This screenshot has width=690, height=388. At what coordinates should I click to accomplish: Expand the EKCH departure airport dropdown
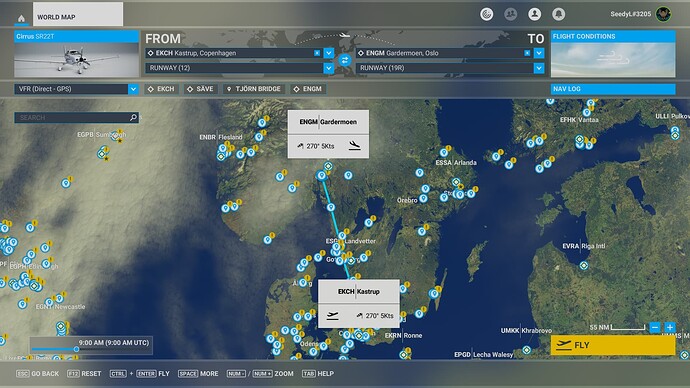coord(329,53)
